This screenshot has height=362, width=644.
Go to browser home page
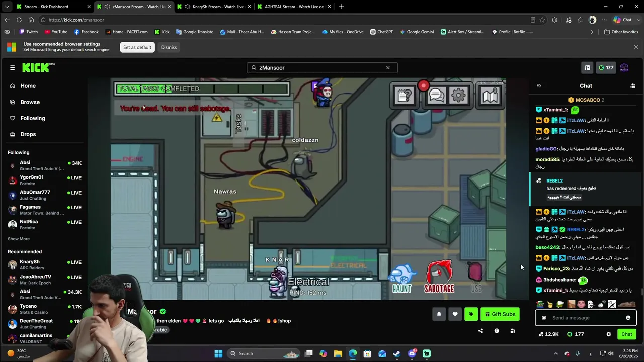(31, 20)
